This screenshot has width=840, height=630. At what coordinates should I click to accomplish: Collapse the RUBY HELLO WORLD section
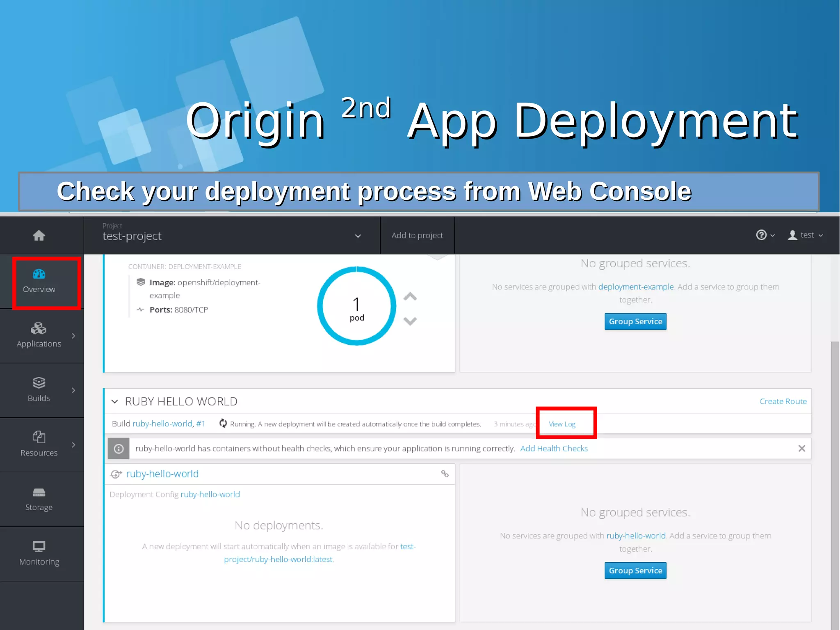(115, 401)
